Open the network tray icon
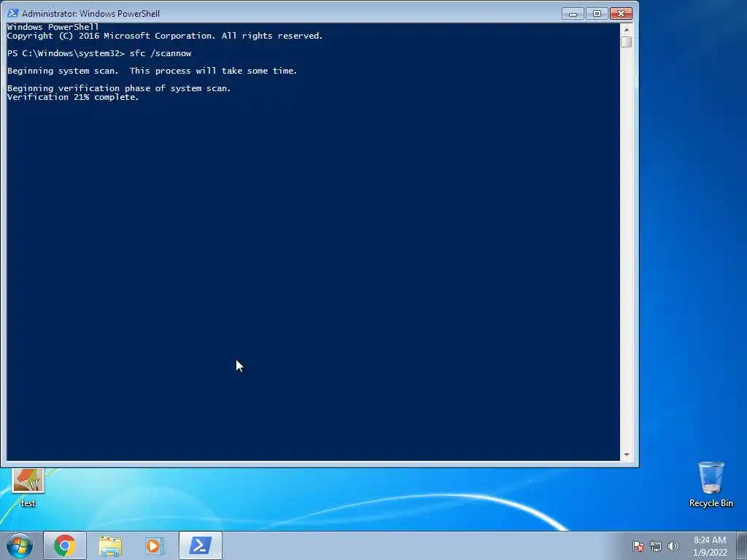 pos(656,546)
